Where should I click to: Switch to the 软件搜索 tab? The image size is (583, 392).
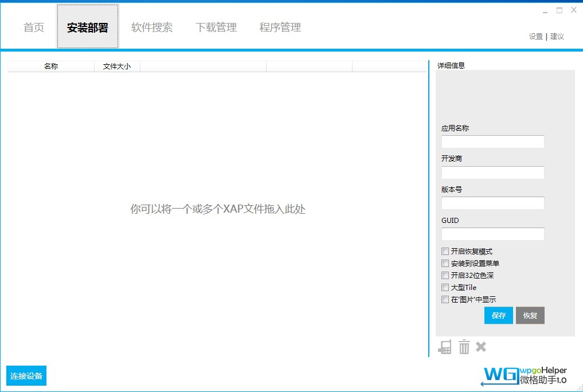click(x=152, y=27)
